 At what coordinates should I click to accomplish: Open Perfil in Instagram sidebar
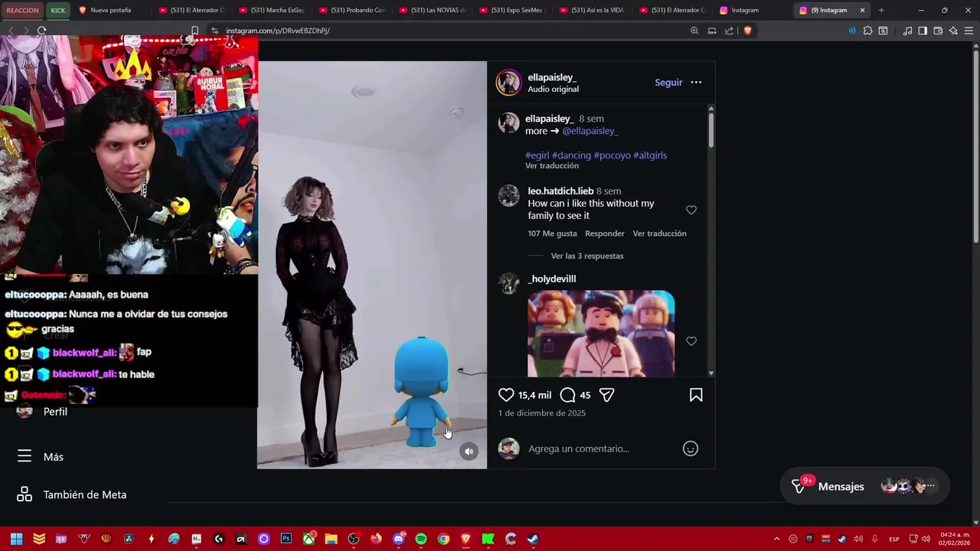(x=42, y=412)
